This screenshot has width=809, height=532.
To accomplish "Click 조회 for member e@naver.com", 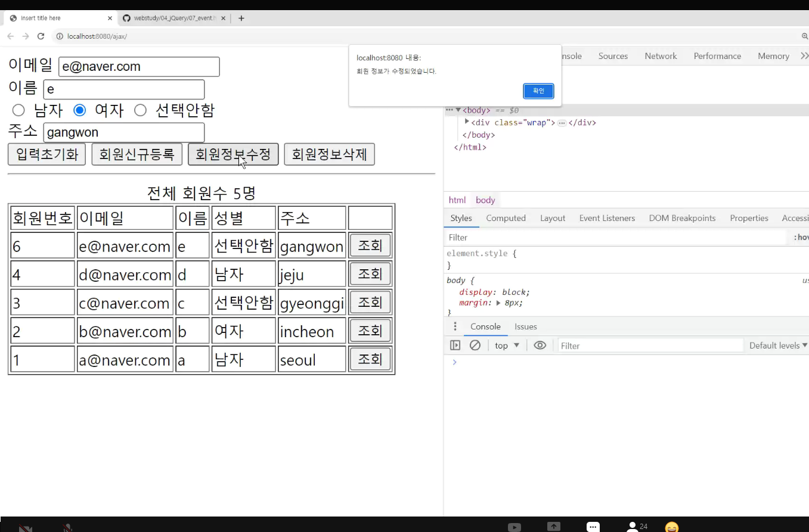I will point(370,245).
